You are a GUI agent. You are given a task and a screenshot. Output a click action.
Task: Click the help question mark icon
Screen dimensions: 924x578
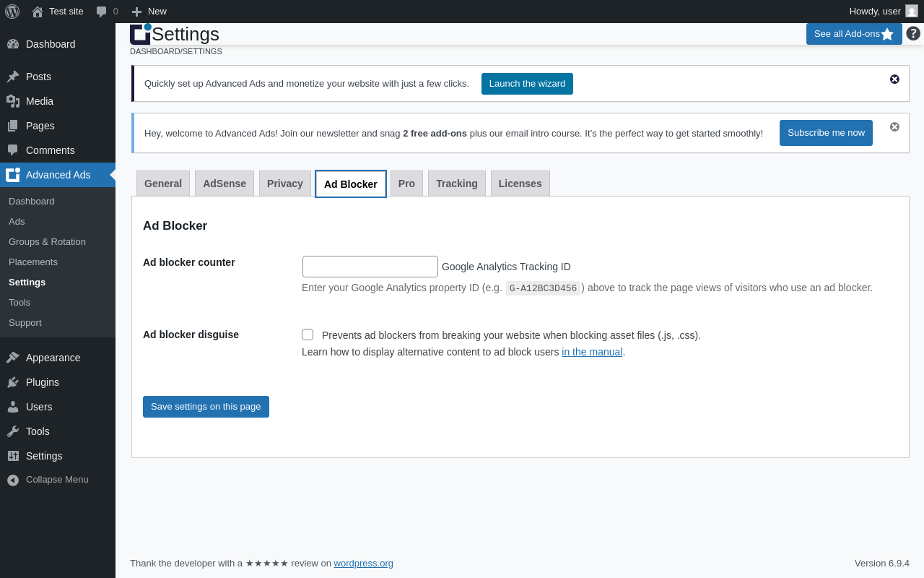(913, 33)
